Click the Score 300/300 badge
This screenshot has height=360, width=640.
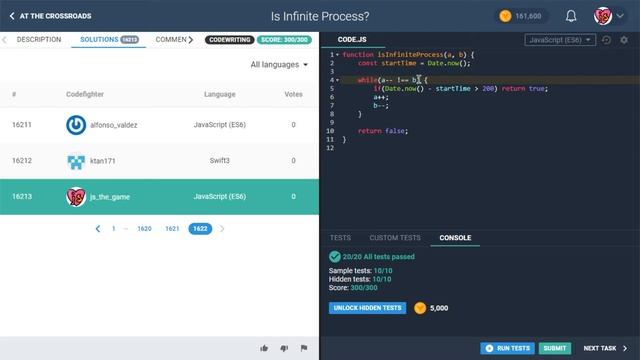284,40
